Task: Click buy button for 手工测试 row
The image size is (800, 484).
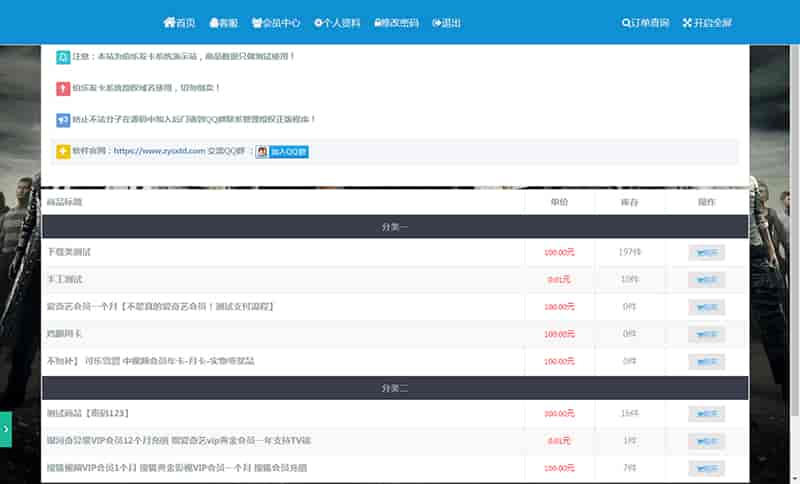Action: (x=707, y=279)
